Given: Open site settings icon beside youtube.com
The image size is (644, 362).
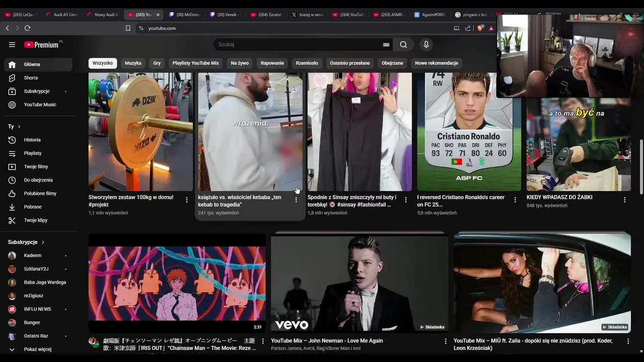Looking at the screenshot, I should tap(141, 28).
